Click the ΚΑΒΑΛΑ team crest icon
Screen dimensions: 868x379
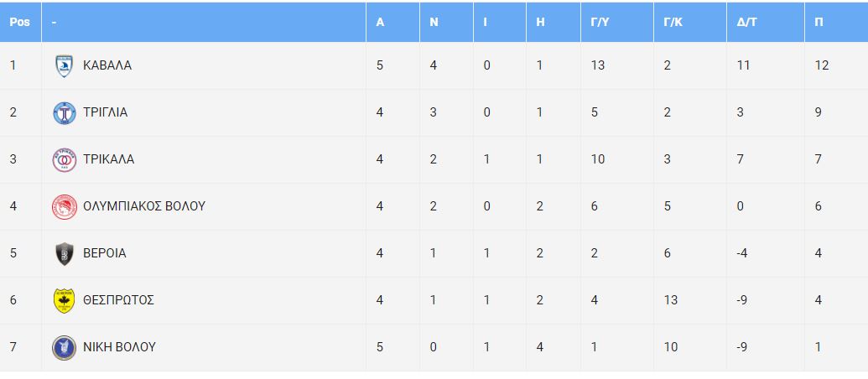coord(65,66)
